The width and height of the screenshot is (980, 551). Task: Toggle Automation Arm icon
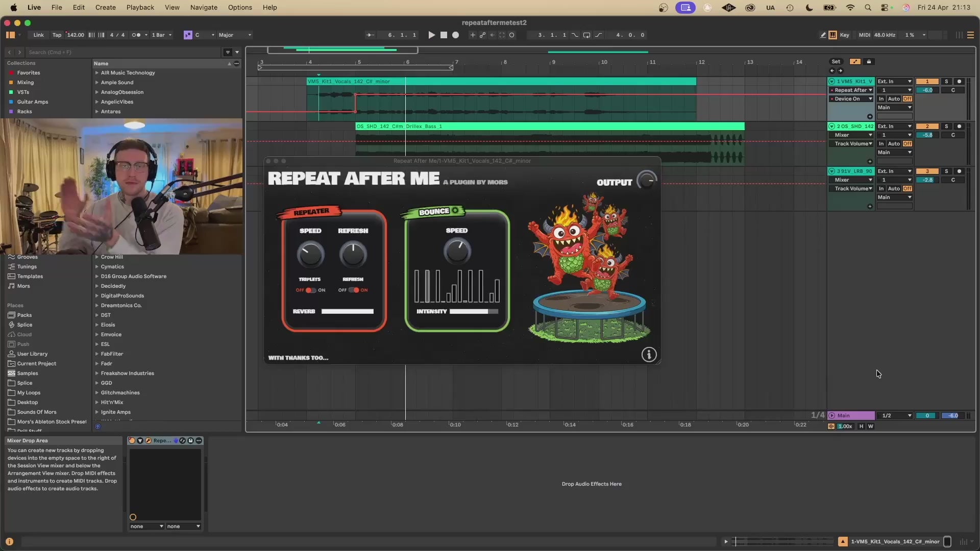point(482,35)
